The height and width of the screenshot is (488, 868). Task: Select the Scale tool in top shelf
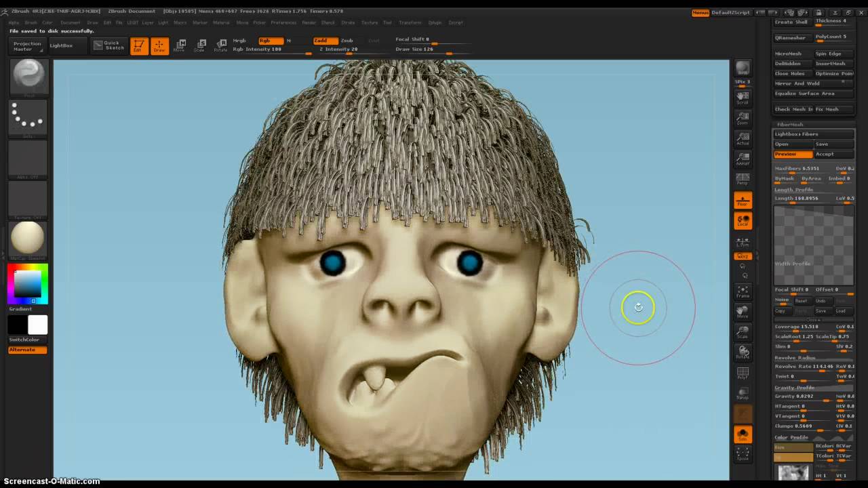200,46
